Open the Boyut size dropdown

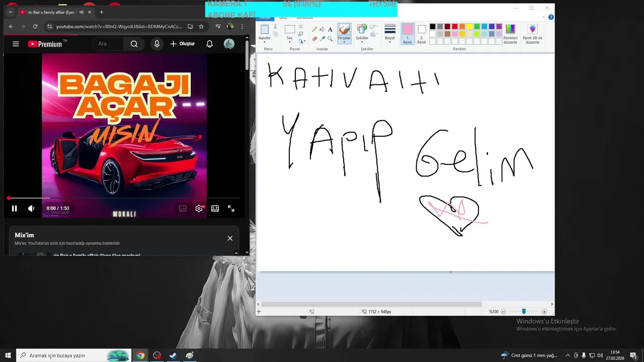(x=390, y=33)
